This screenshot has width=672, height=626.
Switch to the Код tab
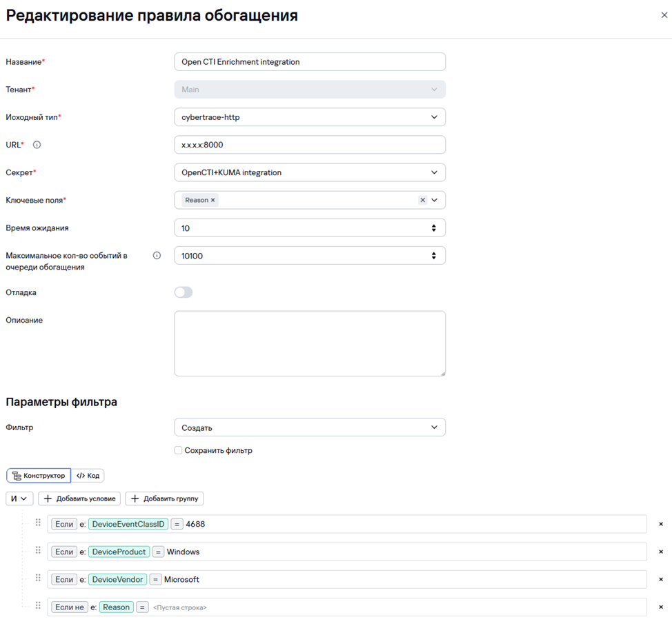[88, 476]
